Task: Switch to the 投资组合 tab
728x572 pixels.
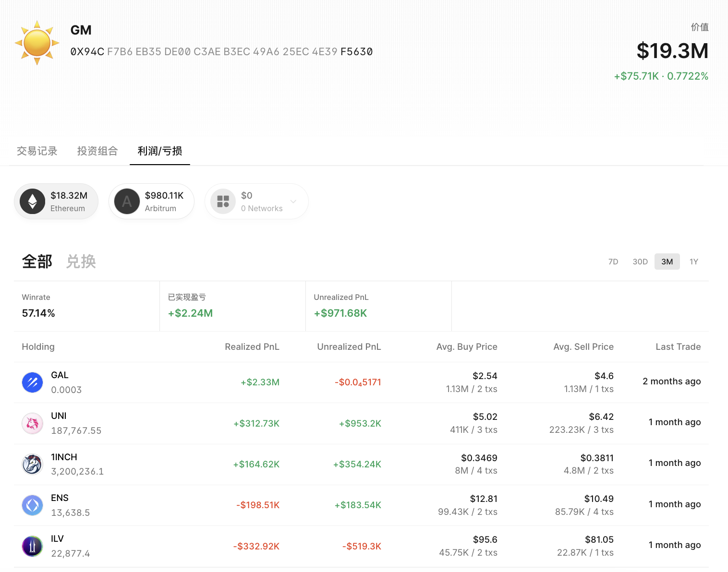Action: (x=97, y=151)
